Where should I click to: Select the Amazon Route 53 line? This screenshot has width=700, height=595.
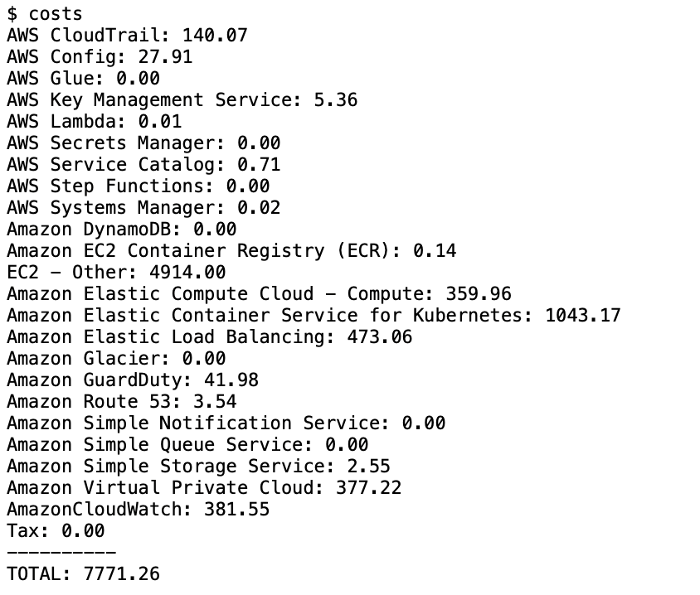122,402
